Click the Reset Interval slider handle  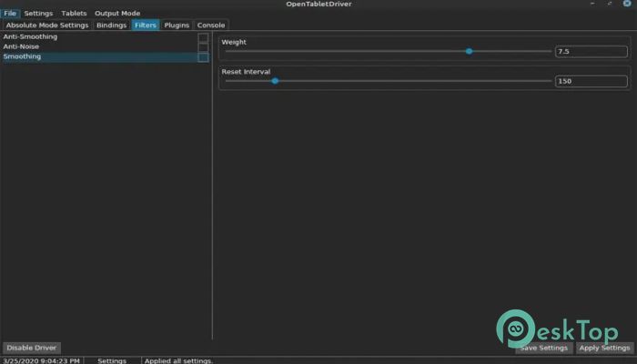pyautogui.click(x=275, y=81)
